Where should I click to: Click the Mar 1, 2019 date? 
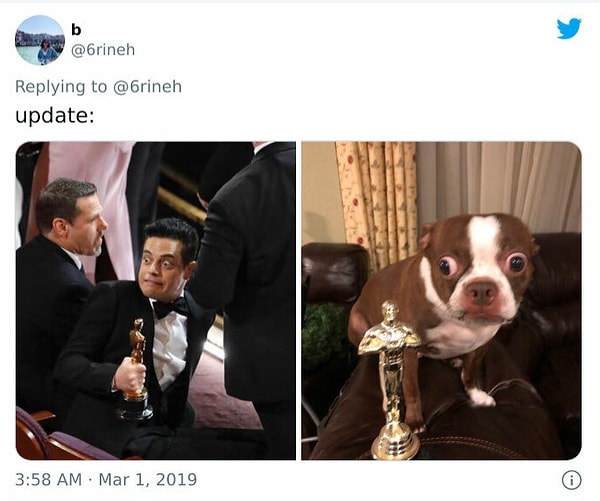[x=148, y=479]
